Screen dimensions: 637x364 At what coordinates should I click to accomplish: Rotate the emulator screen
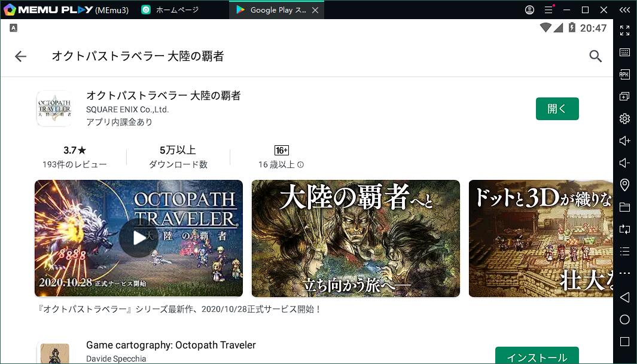(625, 229)
